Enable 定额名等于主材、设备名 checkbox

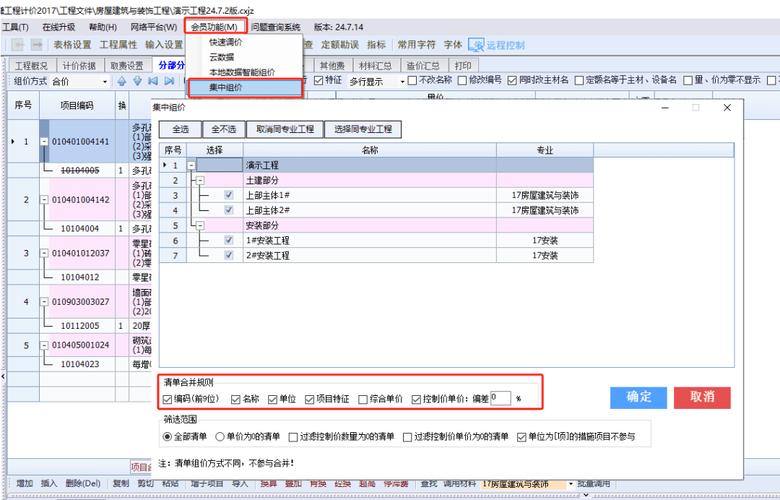tap(579, 80)
